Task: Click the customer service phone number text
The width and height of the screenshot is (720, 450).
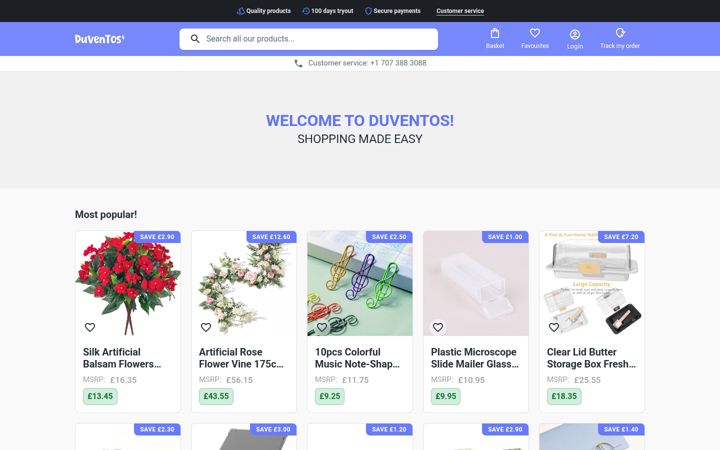Action: (367, 63)
